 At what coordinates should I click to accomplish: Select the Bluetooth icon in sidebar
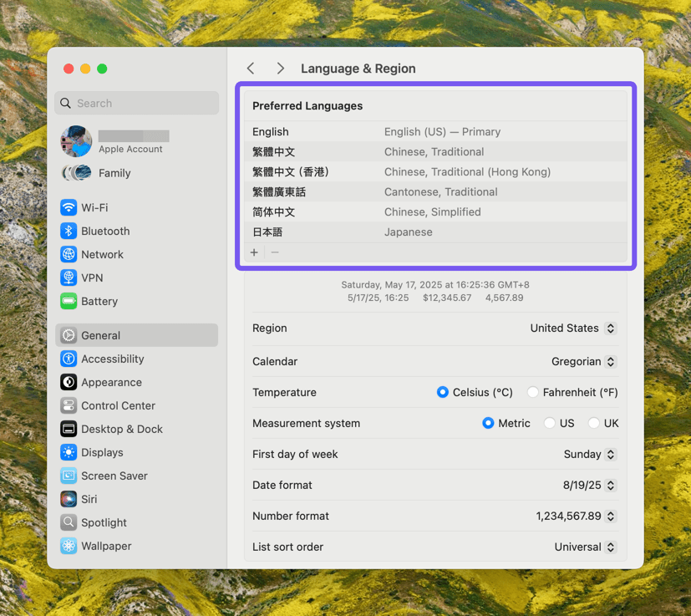[x=69, y=231]
